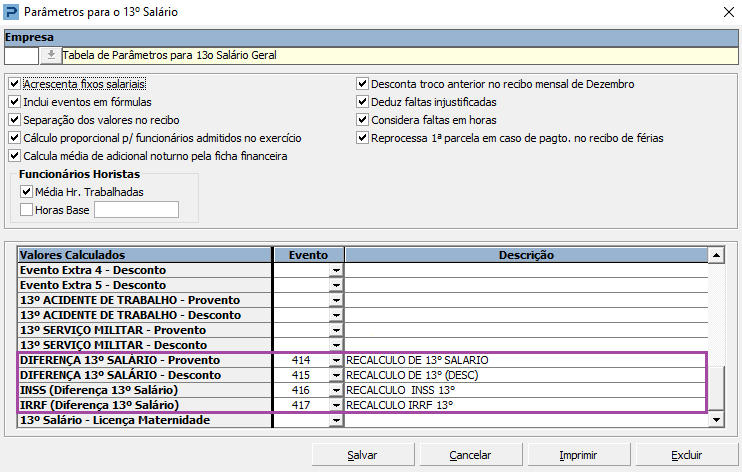
Task: Click the Valores Calculados column header
Action: pos(145,255)
